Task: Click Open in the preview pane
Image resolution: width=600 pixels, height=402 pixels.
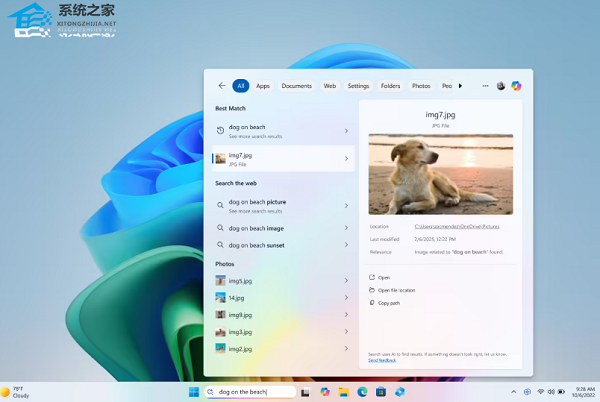Action: click(380, 277)
